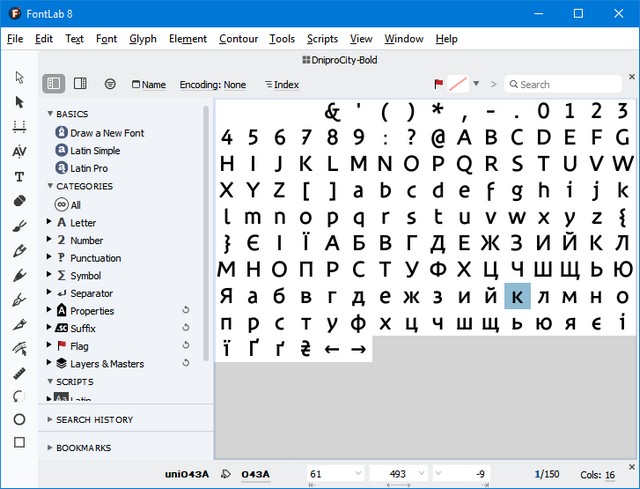Toggle the left sidebar panel button
Image resolution: width=640 pixels, height=489 pixels.
tap(54, 84)
